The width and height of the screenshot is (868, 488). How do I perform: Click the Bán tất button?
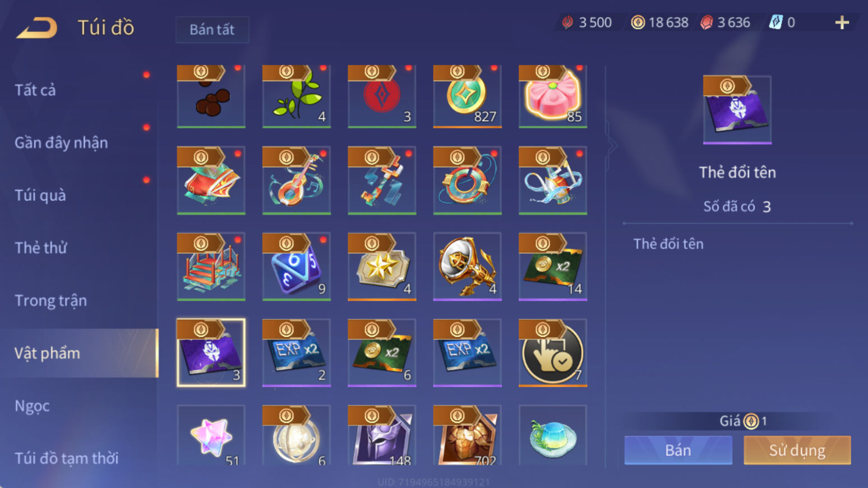pos(212,30)
